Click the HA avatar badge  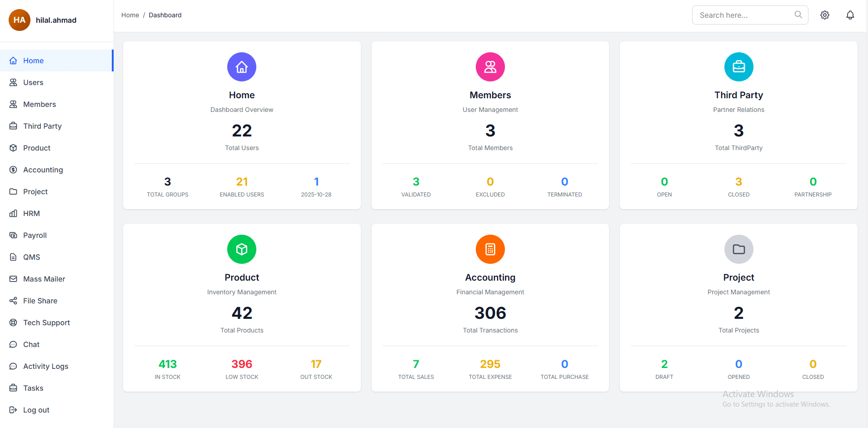coord(19,20)
